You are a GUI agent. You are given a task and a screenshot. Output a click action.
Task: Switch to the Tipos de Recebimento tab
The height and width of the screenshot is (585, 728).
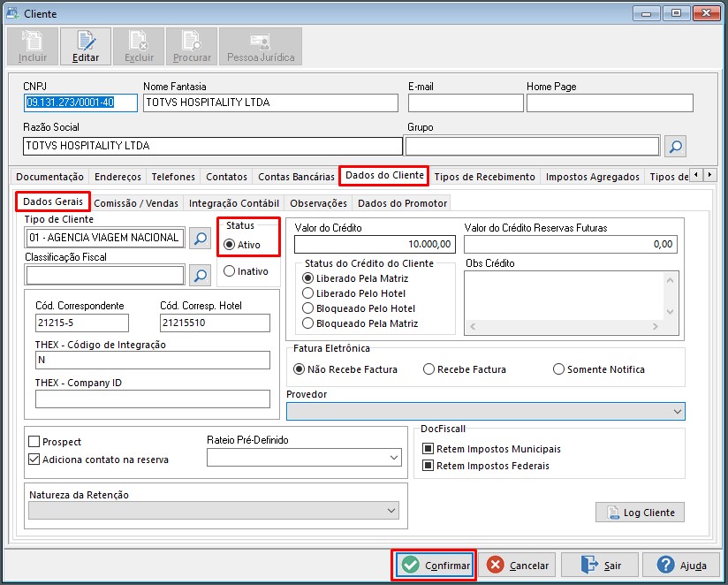coord(485,177)
